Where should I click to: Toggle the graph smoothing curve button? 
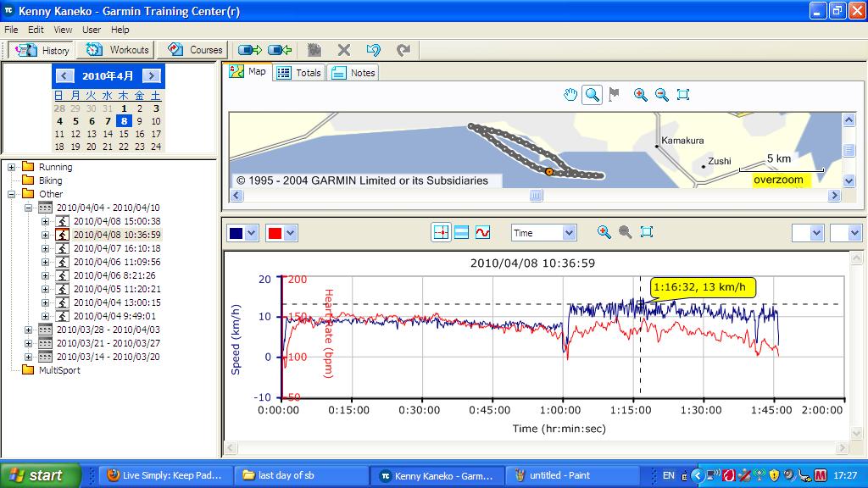[482, 233]
